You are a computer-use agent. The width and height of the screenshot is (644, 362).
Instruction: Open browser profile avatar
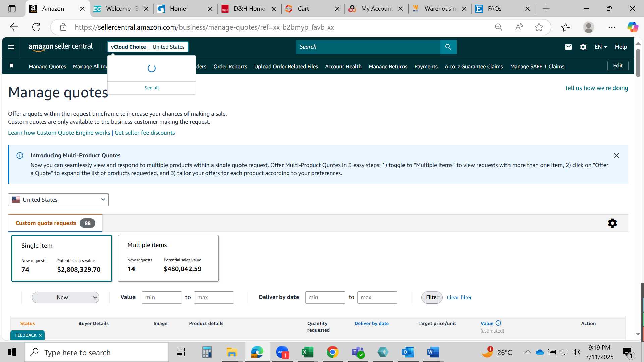[x=589, y=27]
